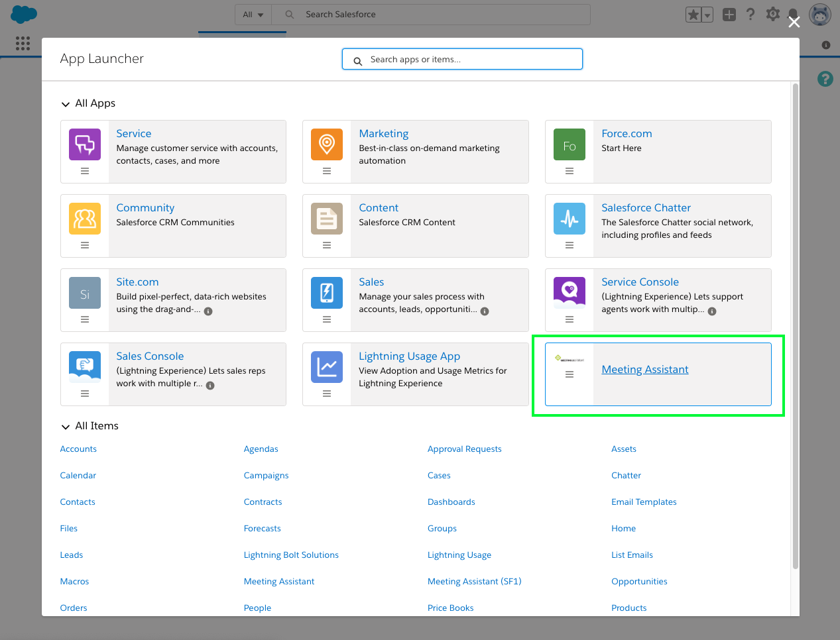Open the Service app purple icon
840x640 pixels.
pyautogui.click(x=85, y=144)
